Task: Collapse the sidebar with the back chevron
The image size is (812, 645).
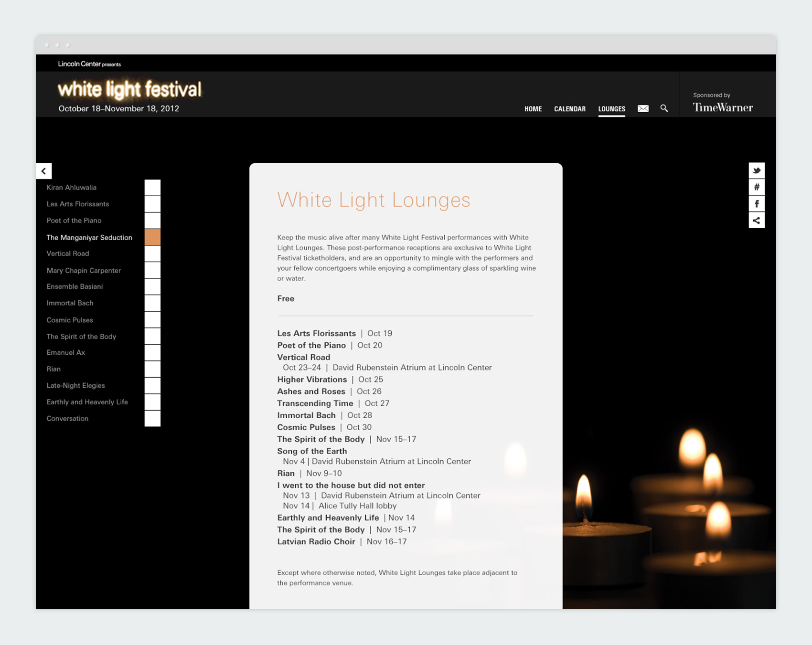Action: (43, 171)
